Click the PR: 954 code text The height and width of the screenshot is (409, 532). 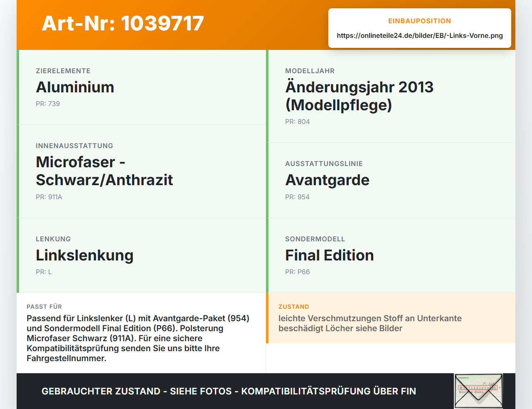(x=298, y=197)
